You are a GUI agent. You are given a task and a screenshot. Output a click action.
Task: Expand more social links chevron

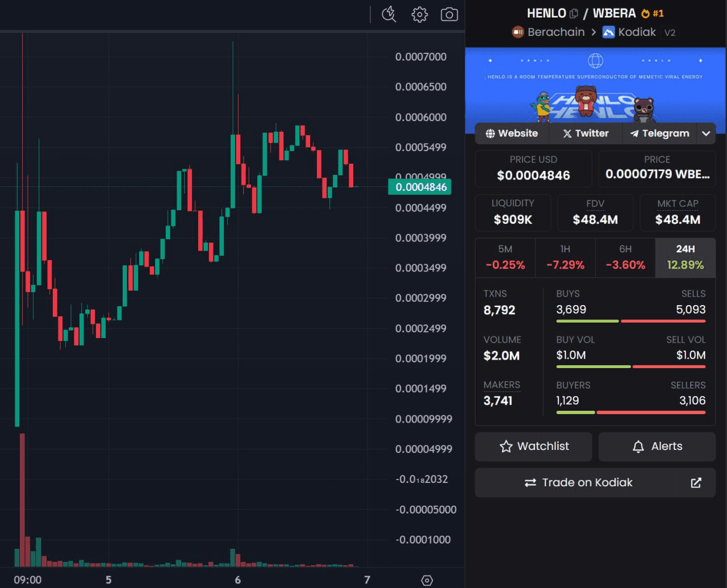tap(706, 134)
